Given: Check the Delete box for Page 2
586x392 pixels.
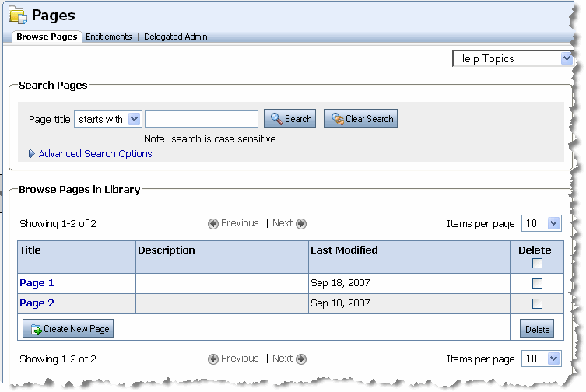Looking at the screenshot, I should coord(537,303).
